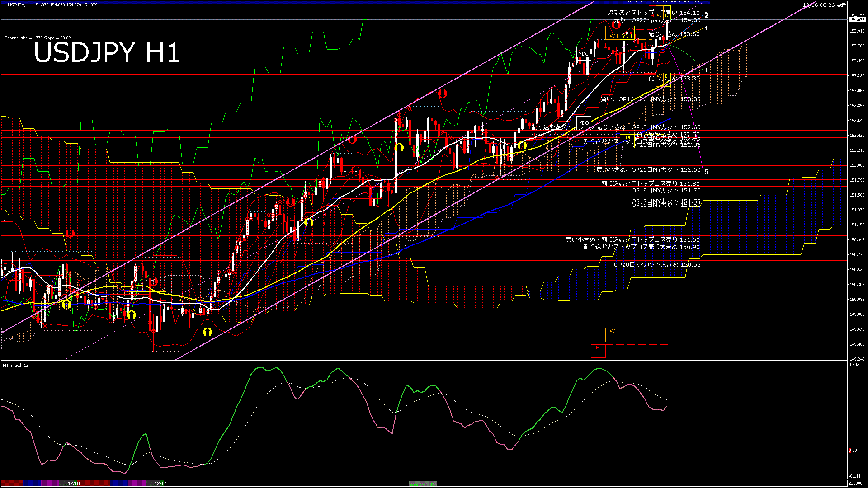Click the YDO label box
The width and height of the screenshot is (868, 488).
tap(584, 123)
